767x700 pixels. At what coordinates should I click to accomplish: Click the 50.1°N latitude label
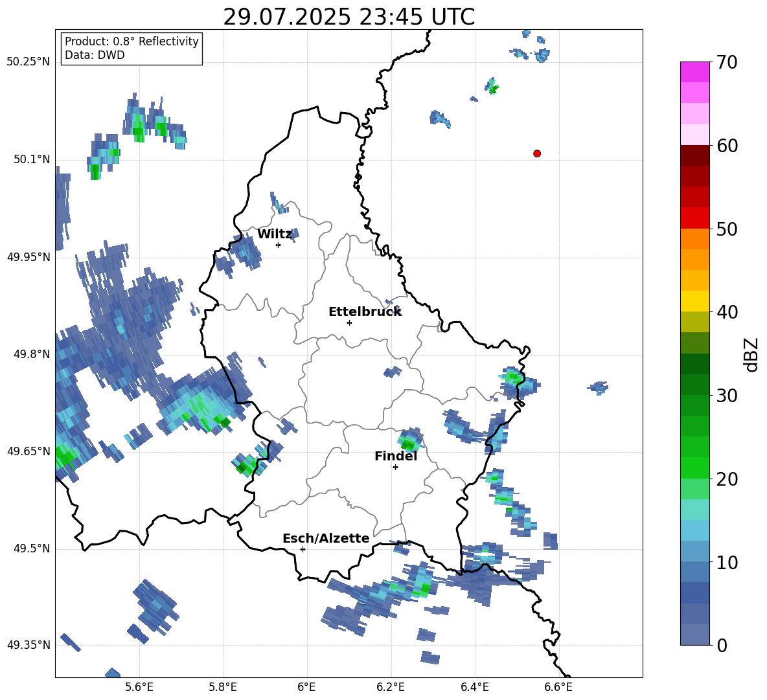(x=31, y=160)
